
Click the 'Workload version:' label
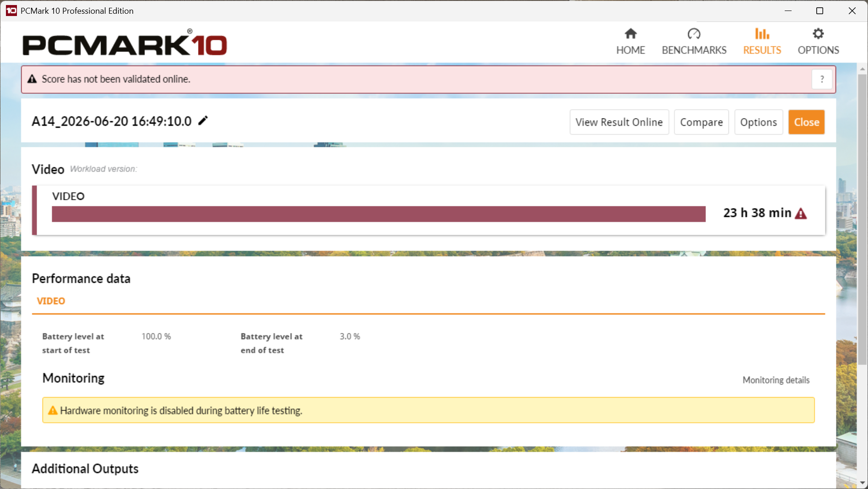(x=103, y=169)
